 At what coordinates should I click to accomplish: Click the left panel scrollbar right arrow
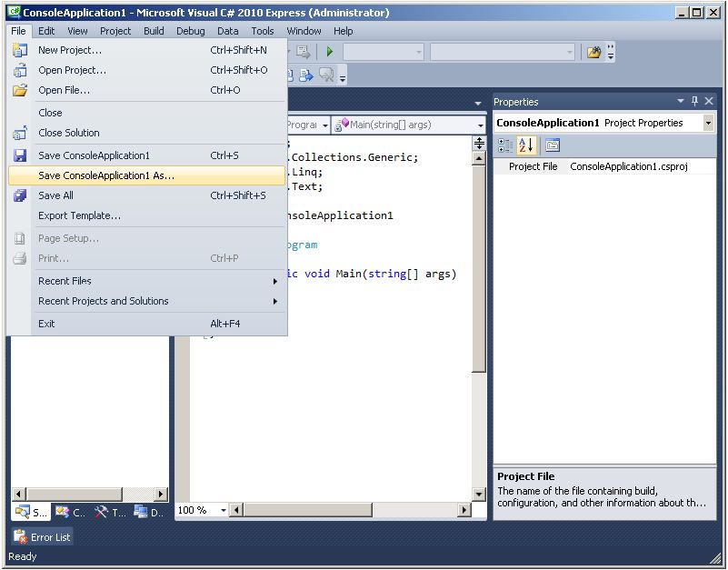tap(161, 494)
